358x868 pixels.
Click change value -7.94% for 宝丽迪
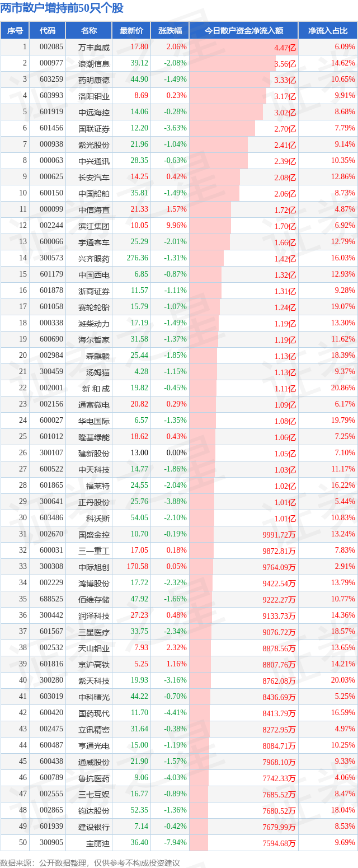[176, 843]
